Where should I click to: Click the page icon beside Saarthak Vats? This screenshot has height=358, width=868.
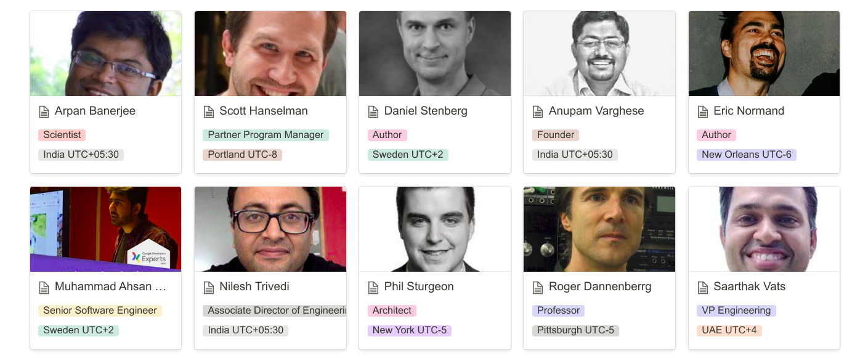coord(703,287)
